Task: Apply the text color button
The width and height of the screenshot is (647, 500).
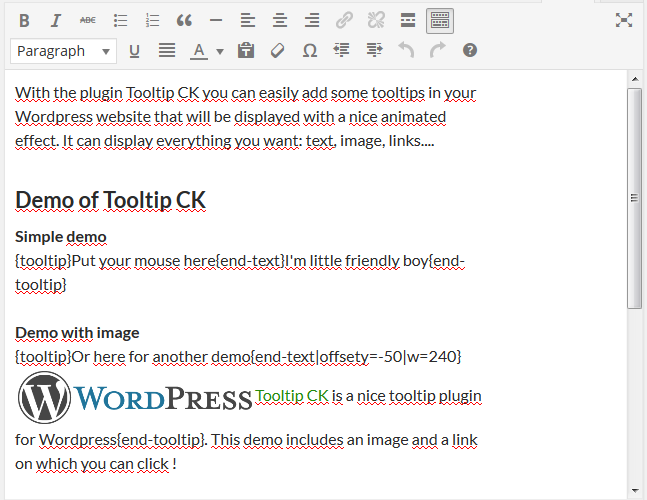Action: pyautogui.click(x=199, y=51)
